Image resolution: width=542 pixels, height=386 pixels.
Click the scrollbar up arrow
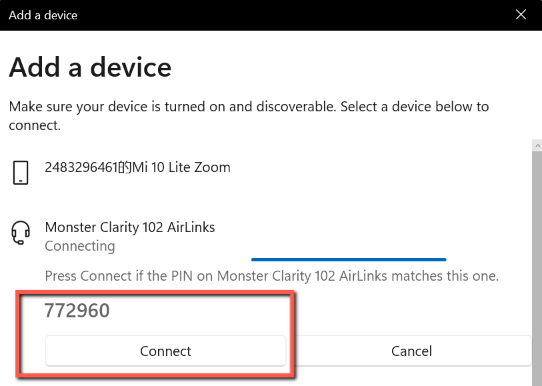[537, 145]
